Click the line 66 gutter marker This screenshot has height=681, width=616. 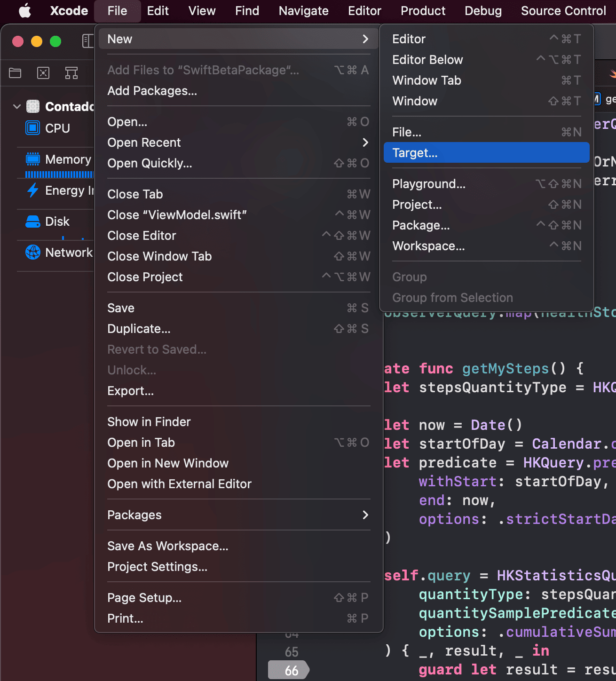coord(289,670)
